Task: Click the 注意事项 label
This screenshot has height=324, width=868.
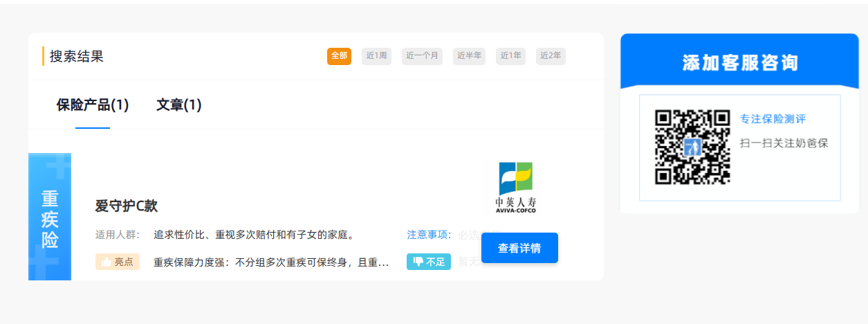Action: pyautogui.click(x=429, y=235)
